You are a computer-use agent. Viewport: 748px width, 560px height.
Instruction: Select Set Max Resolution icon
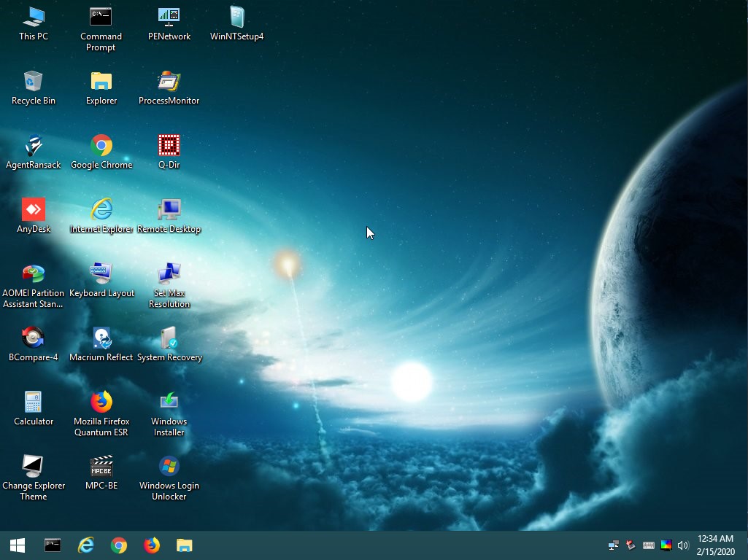click(x=169, y=286)
